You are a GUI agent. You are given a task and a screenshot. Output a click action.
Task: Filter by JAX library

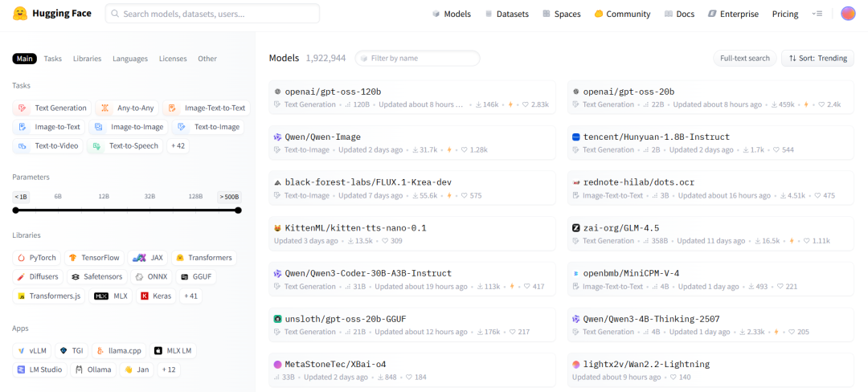147,258
